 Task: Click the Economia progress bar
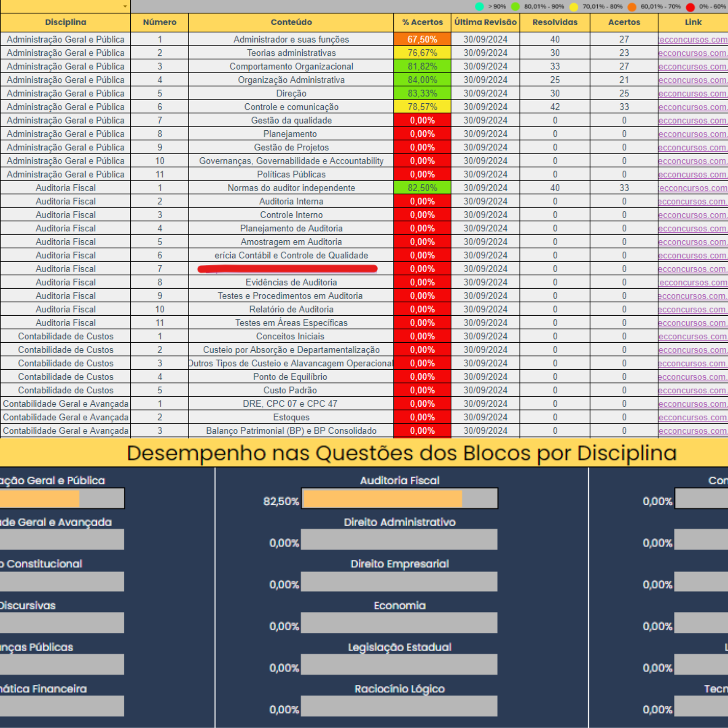[x=400, y=623]
